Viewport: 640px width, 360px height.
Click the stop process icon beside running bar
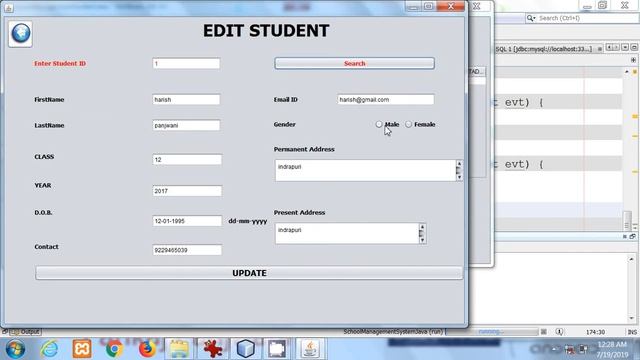click(544, 332)
